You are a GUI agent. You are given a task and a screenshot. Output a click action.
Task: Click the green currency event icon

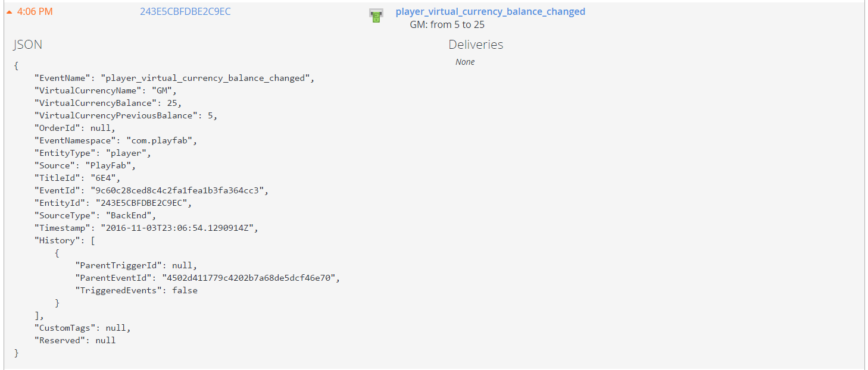376,16
